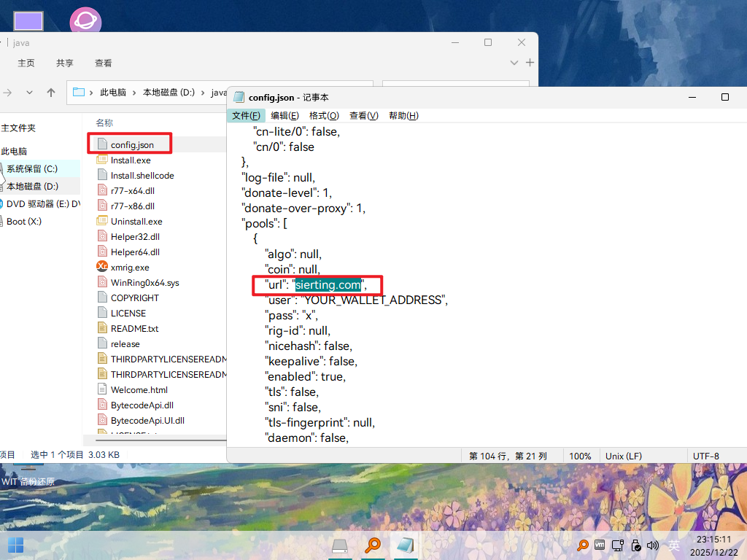
Task: Click the Welcome.html file icon
Action: pos(102,389)
